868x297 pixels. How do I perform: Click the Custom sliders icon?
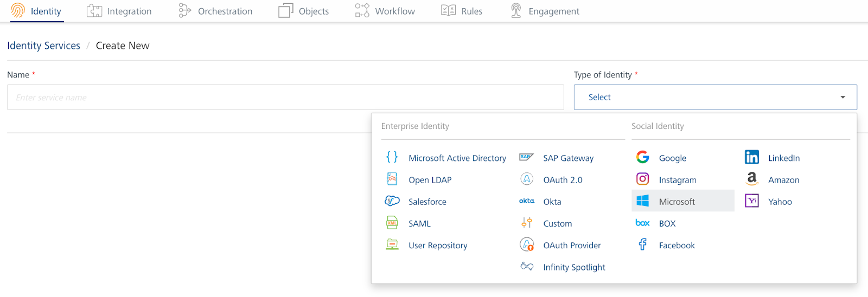point(527,223)
